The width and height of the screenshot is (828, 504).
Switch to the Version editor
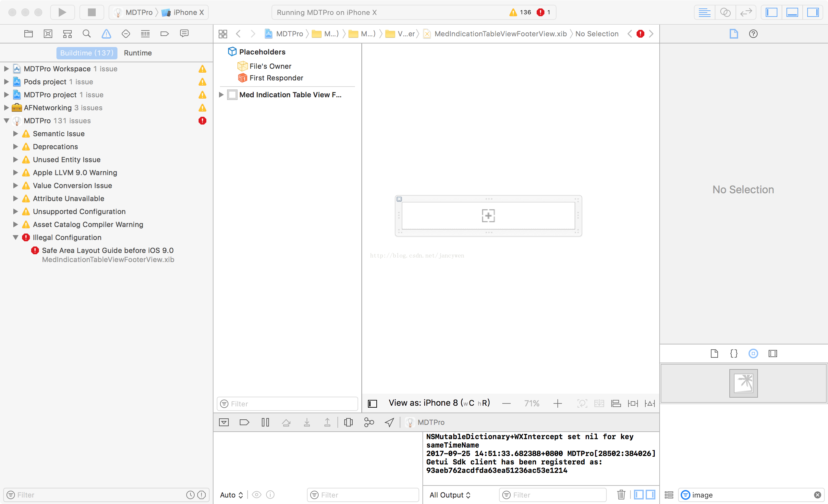746,12
